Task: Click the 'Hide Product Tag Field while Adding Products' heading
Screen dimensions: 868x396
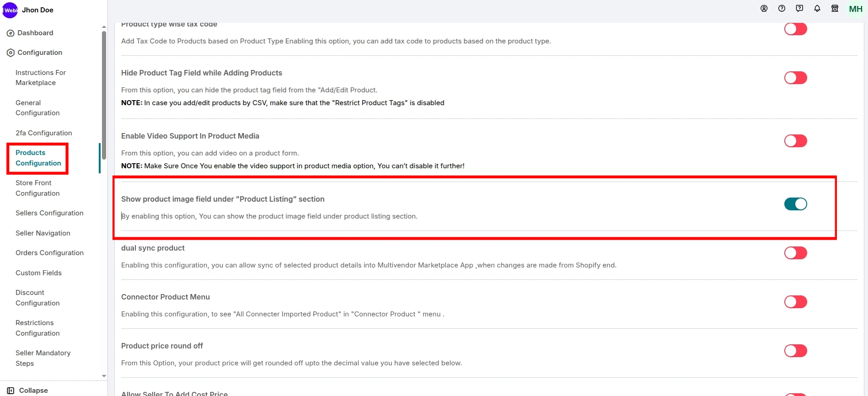Action: [202, 73]
